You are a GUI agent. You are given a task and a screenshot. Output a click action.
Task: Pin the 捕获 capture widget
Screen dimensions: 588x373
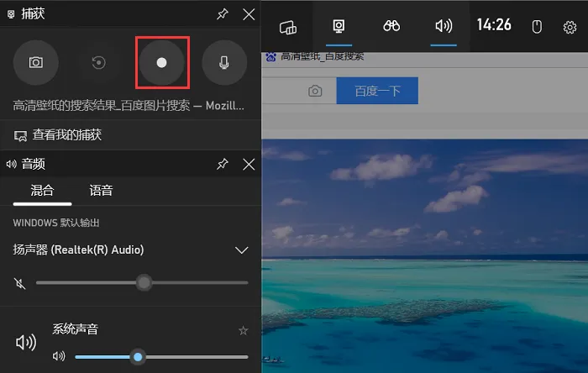pyautogui.click(x=223, y=14)
